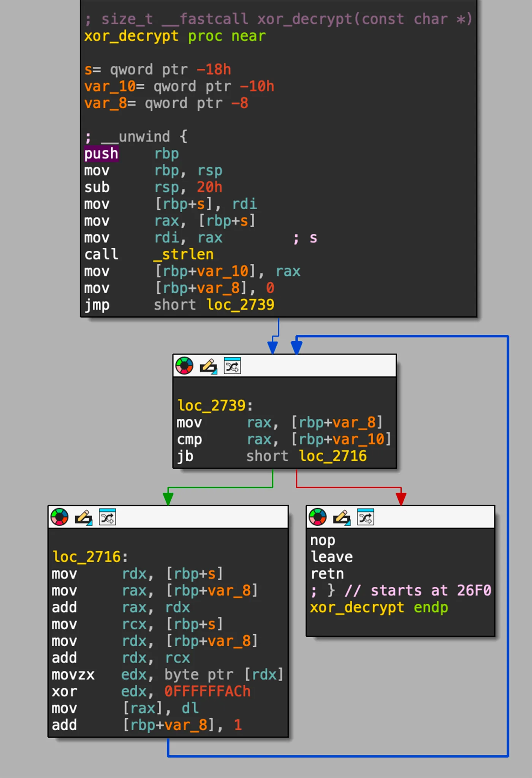
Task: Click the pencil icon on the retn block
Action: pyautogui.click(x=342, y=517)
